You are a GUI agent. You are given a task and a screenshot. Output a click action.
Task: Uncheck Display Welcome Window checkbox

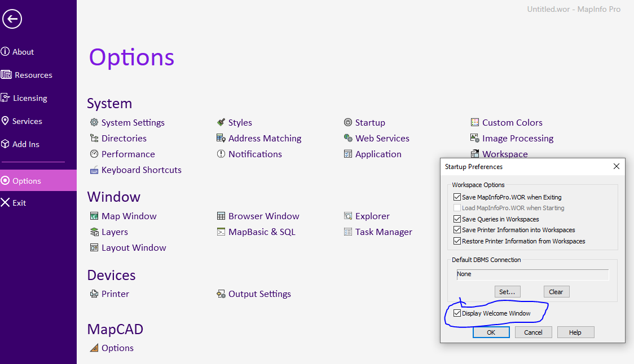click(457, 313)
